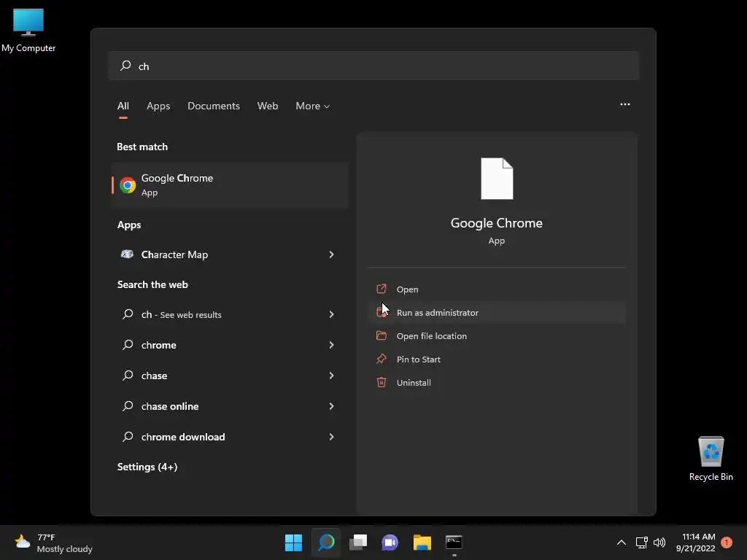
Task: Open File Explorer from the taskbar
Action: [422, 542]
